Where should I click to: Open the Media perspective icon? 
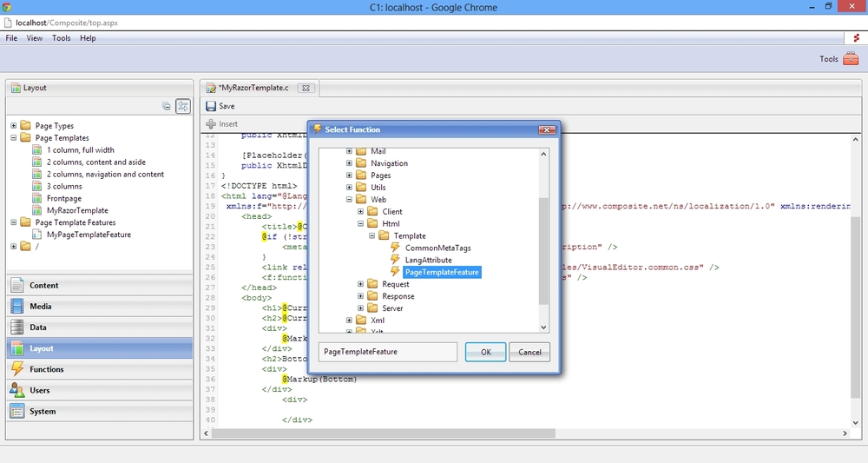[16, 307]
